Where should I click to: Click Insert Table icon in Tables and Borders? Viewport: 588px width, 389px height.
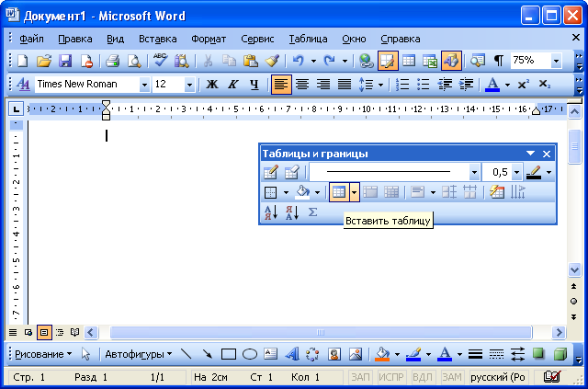pos(339,192)
